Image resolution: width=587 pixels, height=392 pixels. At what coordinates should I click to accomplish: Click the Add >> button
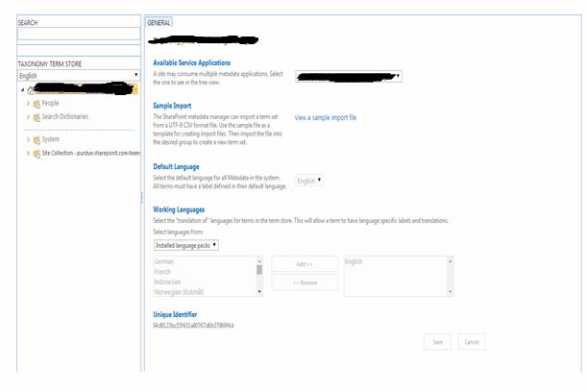(x=305, y=264)
